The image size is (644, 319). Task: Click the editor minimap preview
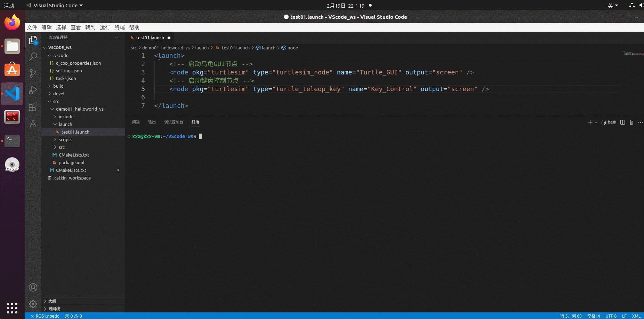[x=633, y=54]
